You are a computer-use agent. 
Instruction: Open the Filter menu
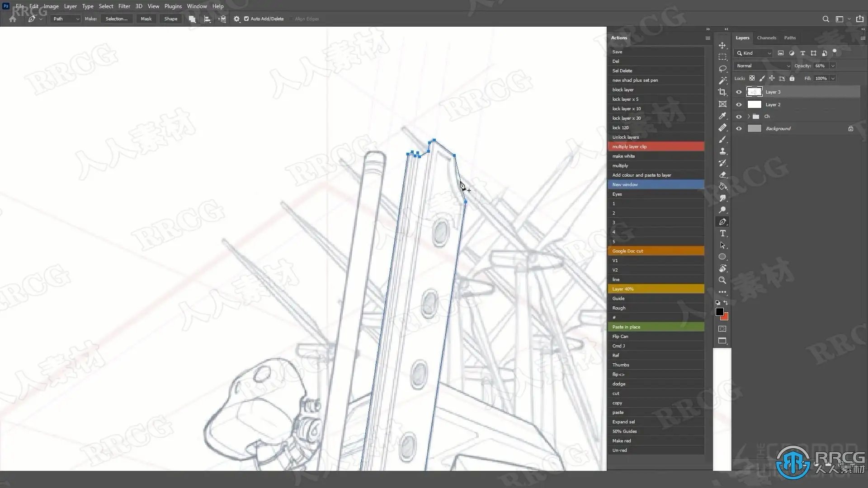click(124, 6)
